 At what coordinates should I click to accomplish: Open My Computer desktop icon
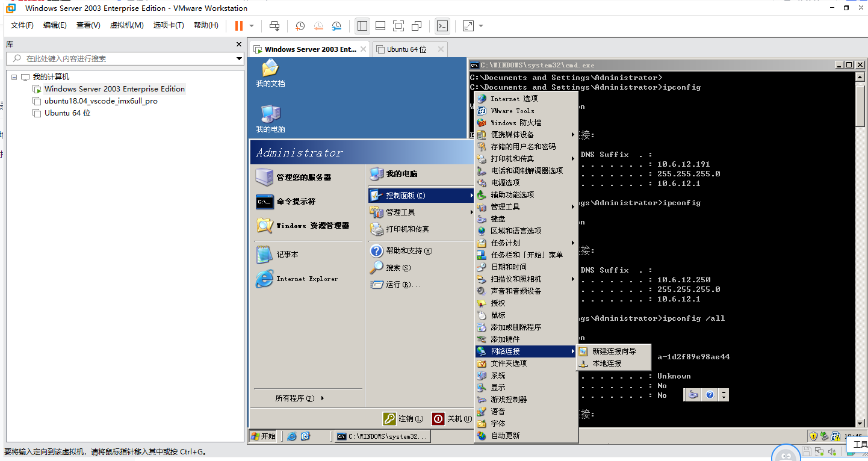270,119
